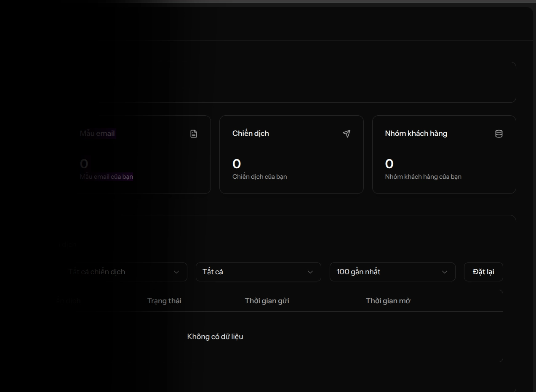Open the Tất cả chiến dịch campaign filter
Image resolution: width=536 pixels, height=392 pixels.
[x=122, y=272]
